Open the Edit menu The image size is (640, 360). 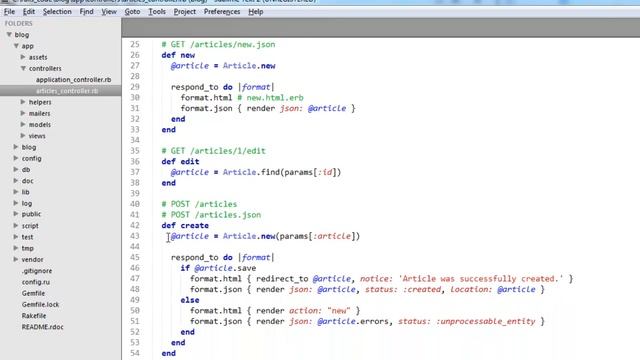point(29,12)
